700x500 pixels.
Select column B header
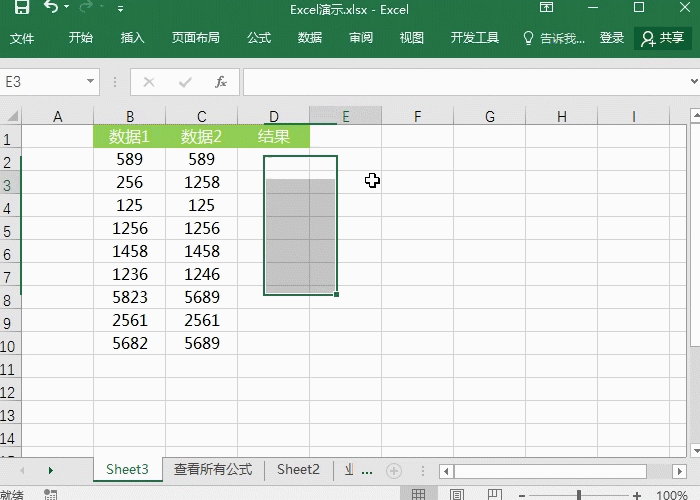pyautogui.click(x=129, y=116)
